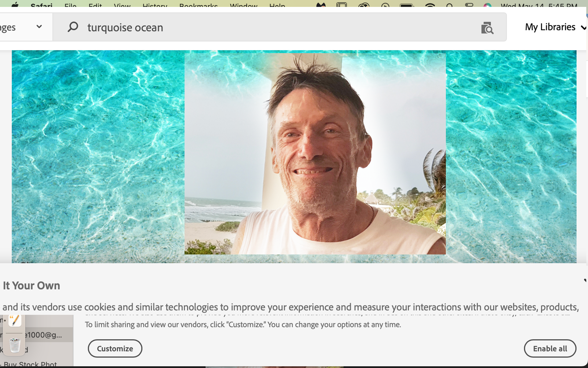This screenshot has height=368, width=588.
Task: Open Siri from the menu bar
Action: (487, 6)
